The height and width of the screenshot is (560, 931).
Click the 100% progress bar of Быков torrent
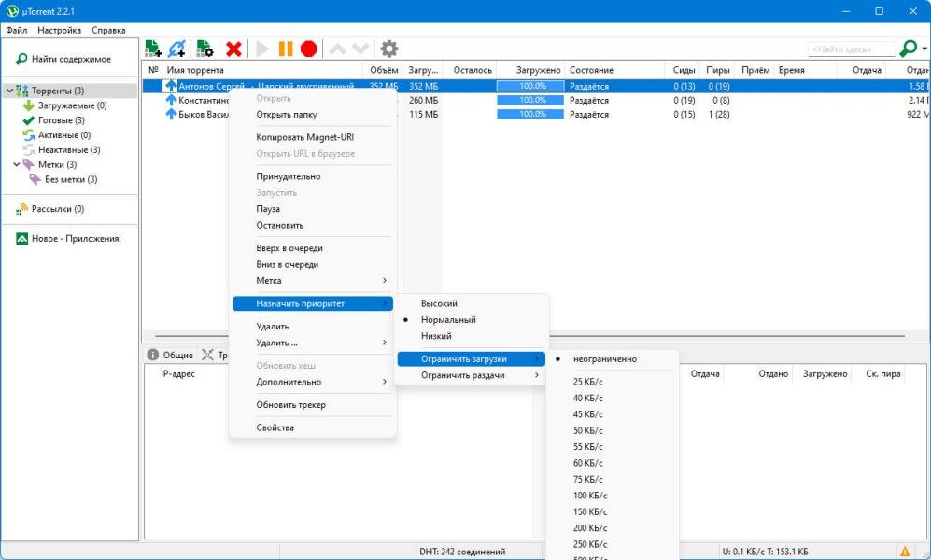coord(529,114)
